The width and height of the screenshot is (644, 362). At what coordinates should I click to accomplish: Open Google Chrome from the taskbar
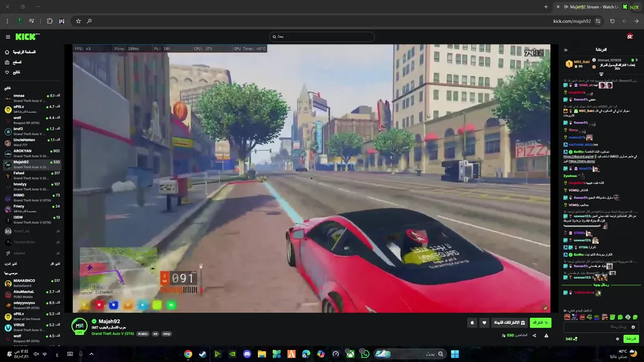tap(188, 354)
